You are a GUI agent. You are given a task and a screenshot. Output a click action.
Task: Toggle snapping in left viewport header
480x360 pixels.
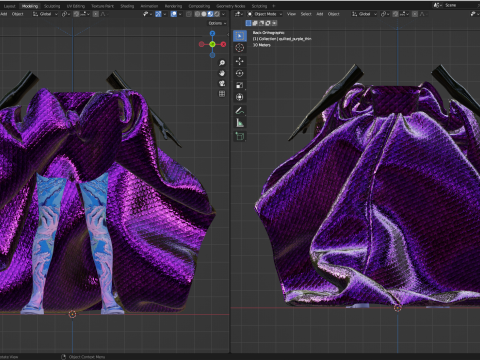(x=76, y=14)
